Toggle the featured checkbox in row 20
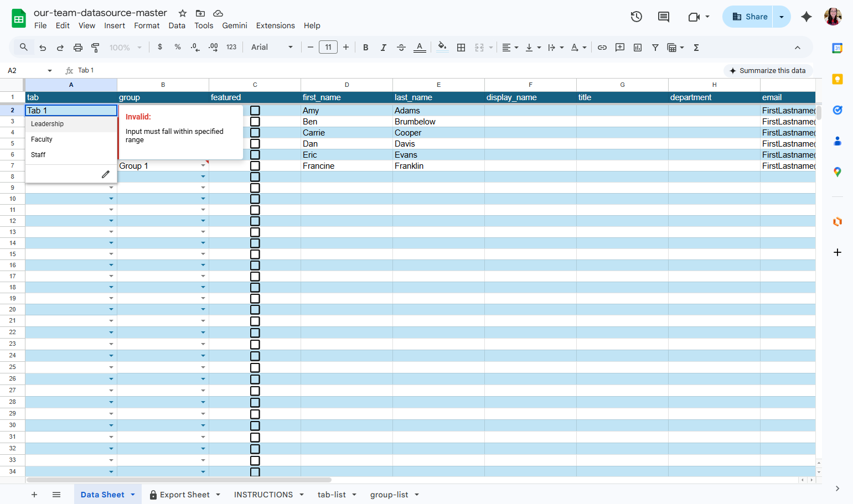 point(255,310)
